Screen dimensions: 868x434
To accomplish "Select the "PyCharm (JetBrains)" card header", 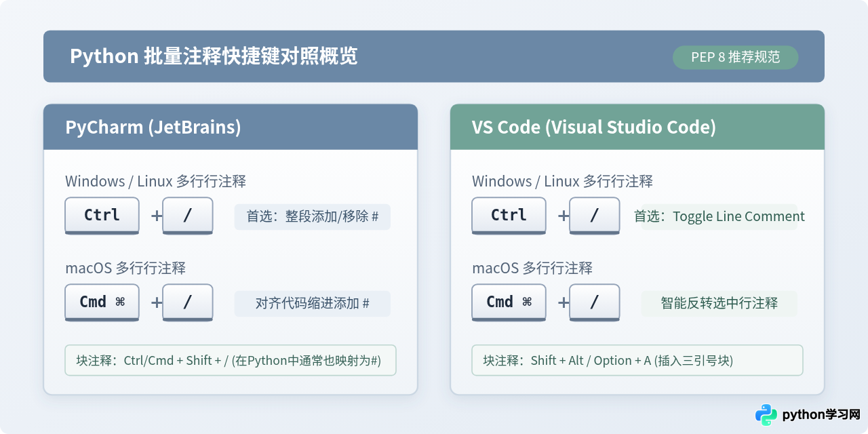I will point(231,127).
